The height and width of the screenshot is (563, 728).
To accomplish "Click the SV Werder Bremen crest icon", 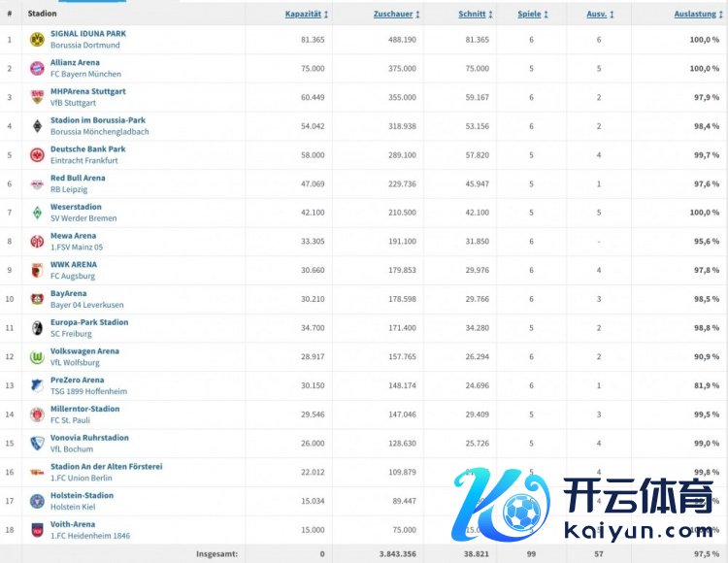I will (36, 213).
